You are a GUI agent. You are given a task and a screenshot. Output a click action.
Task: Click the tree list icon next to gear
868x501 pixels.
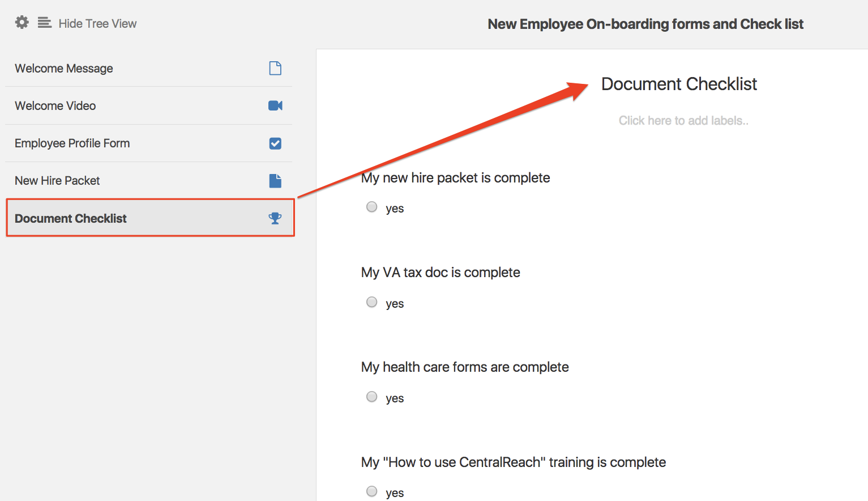pos(44,22)
